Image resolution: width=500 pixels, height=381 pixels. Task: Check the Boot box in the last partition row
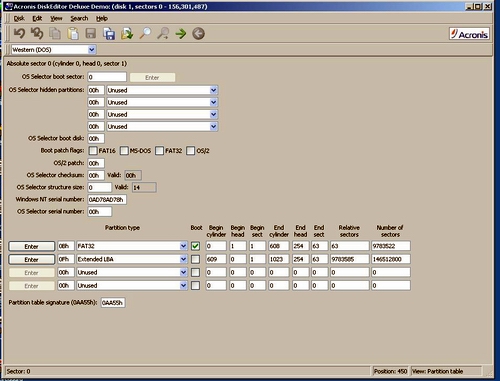pyautogui.click(x=196, y=286)
